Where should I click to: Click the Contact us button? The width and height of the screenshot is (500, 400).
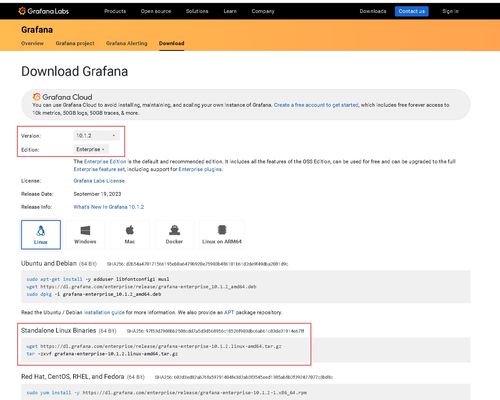(x=412, y=11)
